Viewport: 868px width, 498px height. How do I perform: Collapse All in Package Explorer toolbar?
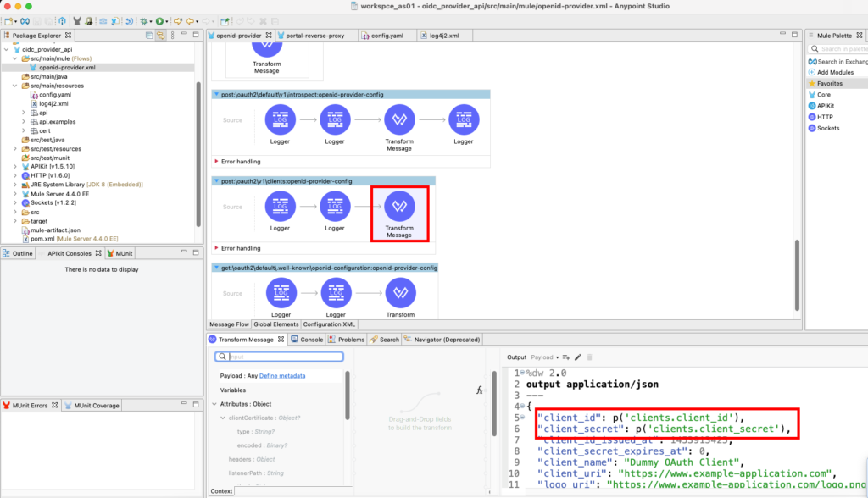coord(148,36)
